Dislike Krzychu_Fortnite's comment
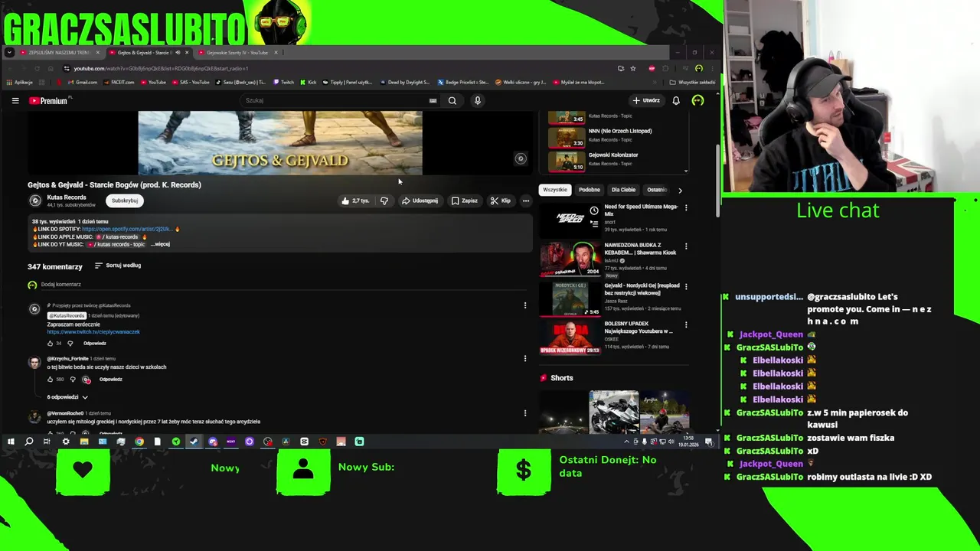Viewport: 980px width, 551px height. (x=73, y=379)
